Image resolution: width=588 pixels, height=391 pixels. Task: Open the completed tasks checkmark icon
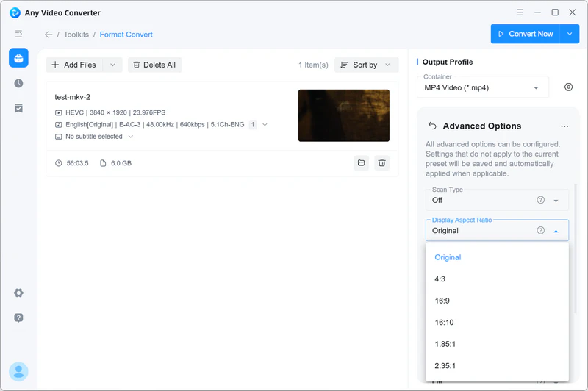click(x=19, y=108)
